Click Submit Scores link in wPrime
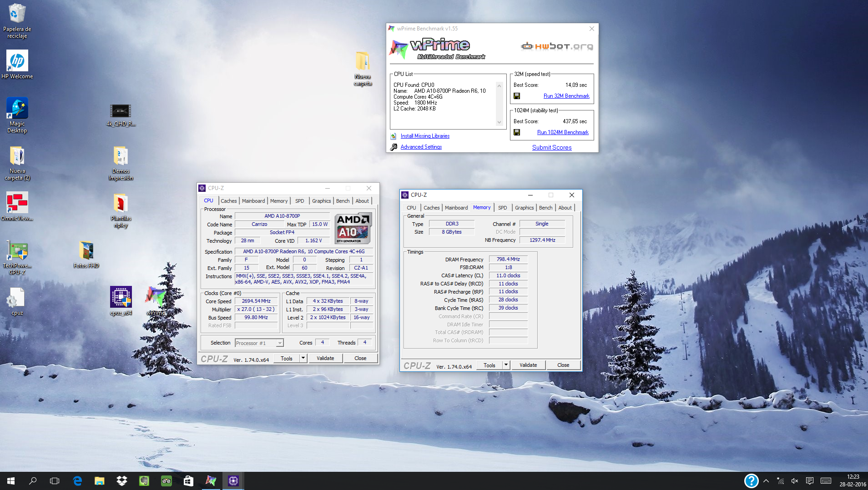 [x=552, y=147]
